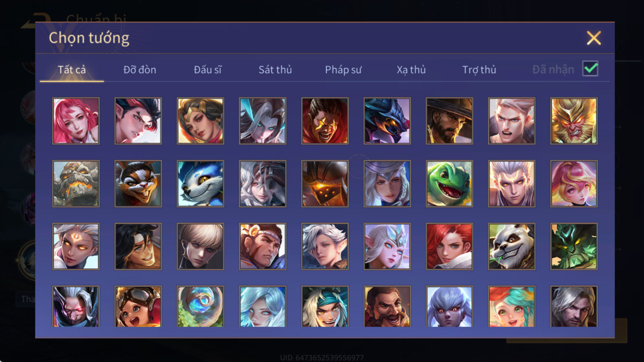Pick the green horned demon hero
This screenshot has width=644, height=362.
pyautogui.click(x=574, y=247)
